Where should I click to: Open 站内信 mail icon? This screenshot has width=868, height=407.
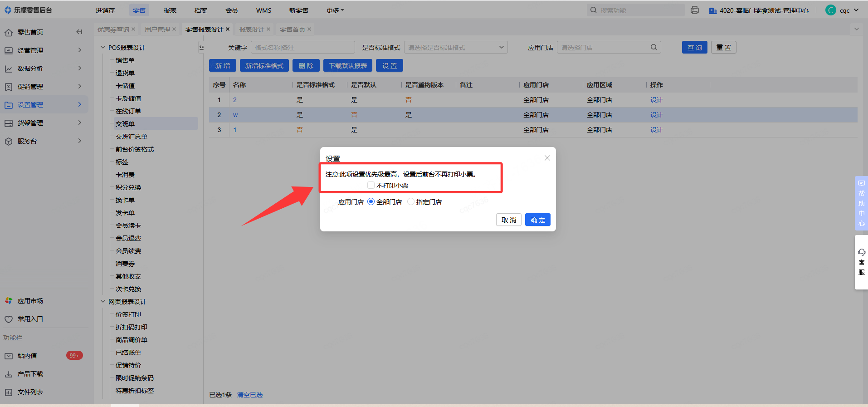point(9,356)
